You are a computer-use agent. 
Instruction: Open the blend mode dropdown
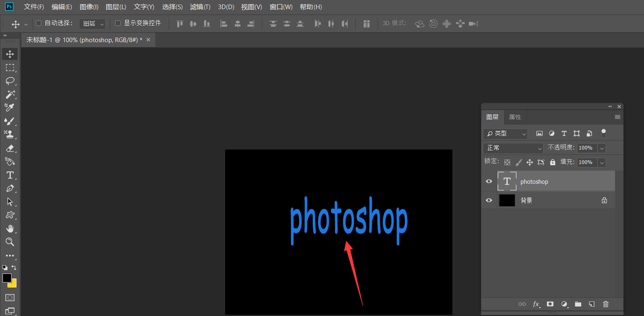tap(513, 148)
